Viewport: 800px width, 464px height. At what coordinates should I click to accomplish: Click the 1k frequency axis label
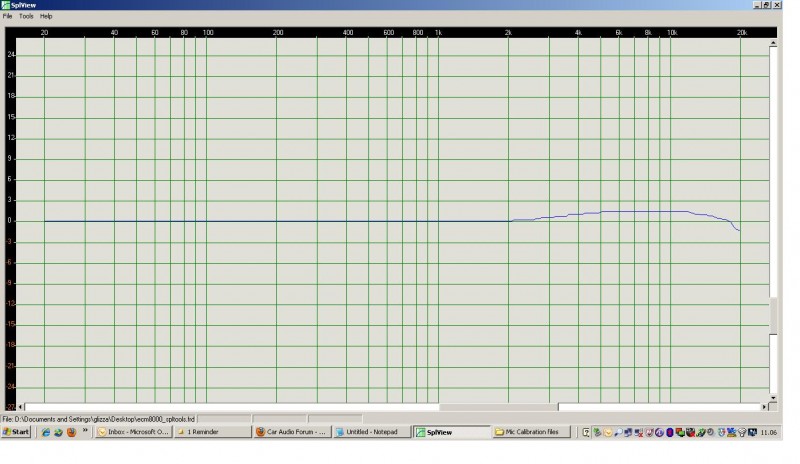(438, 33)
